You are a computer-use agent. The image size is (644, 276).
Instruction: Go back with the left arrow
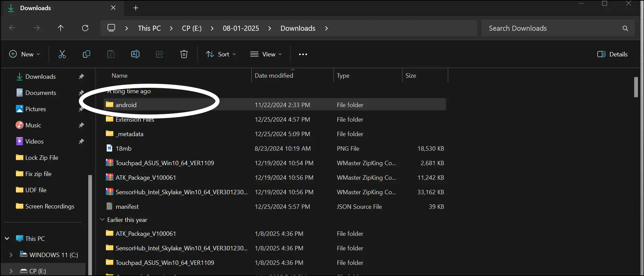12,28
